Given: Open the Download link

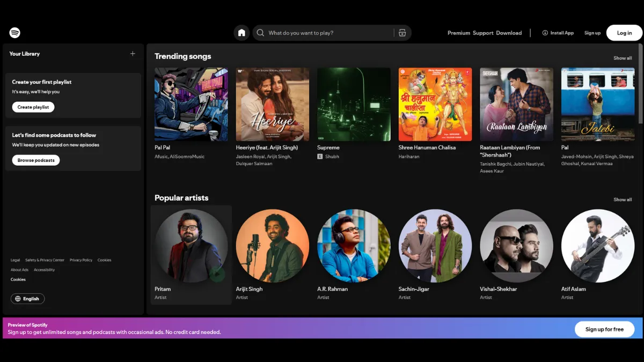Looking at the screenshot, I should 509,33.
